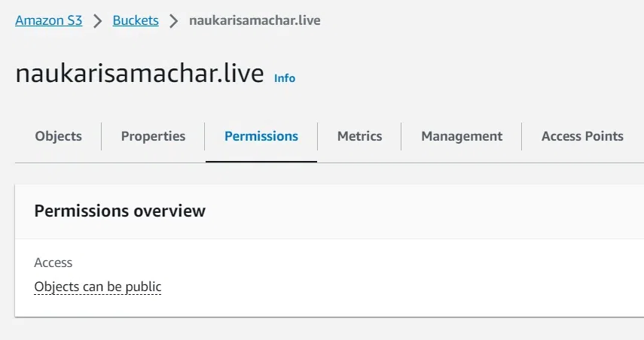
Task: Click the naukarisamachar.live bucket title heading
Action: 139,74
